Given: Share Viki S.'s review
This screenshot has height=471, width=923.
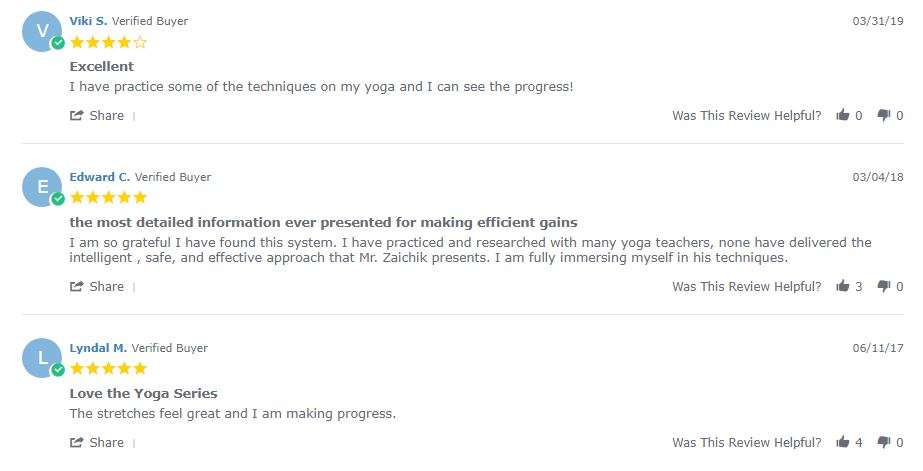Looking at the screenshot, I should pos(97,115).
